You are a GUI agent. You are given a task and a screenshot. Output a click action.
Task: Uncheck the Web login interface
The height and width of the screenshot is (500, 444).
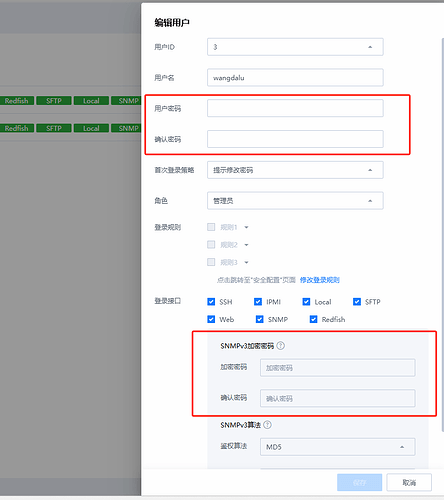211,319
